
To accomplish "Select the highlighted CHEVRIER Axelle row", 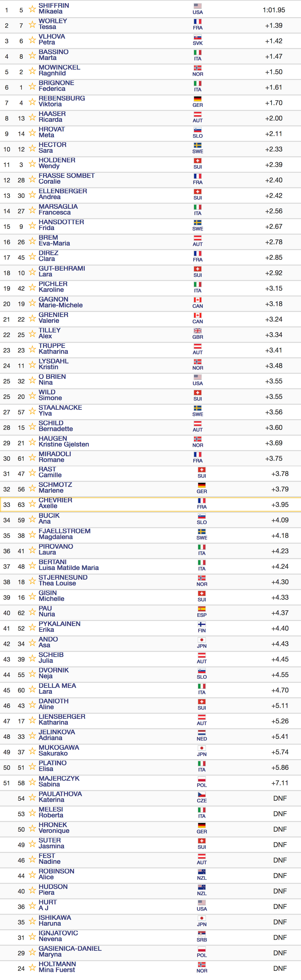I will point(150,504).
